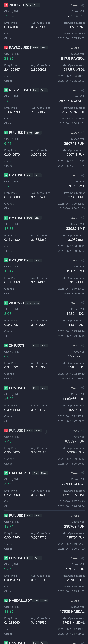Viewport: 88px width, 644px height.
Task: Share the FUNUSDT position with 6.41 PNL
Action: click(x=83, y=133)
